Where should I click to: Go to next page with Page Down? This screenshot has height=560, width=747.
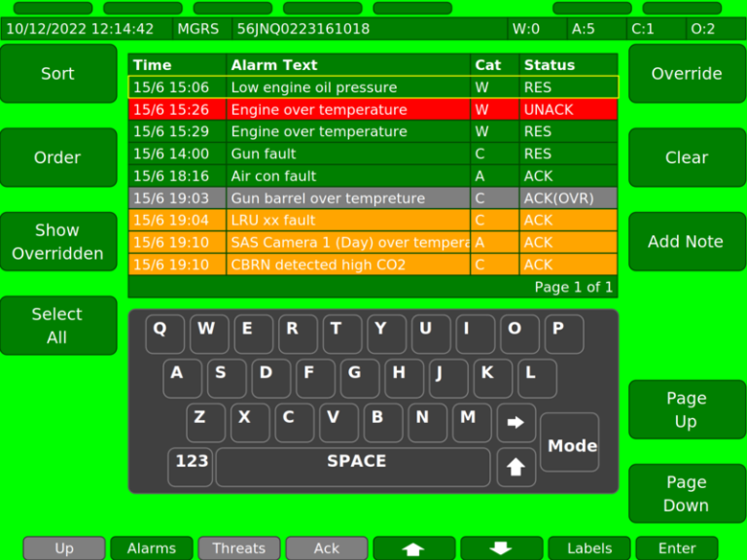686,493
